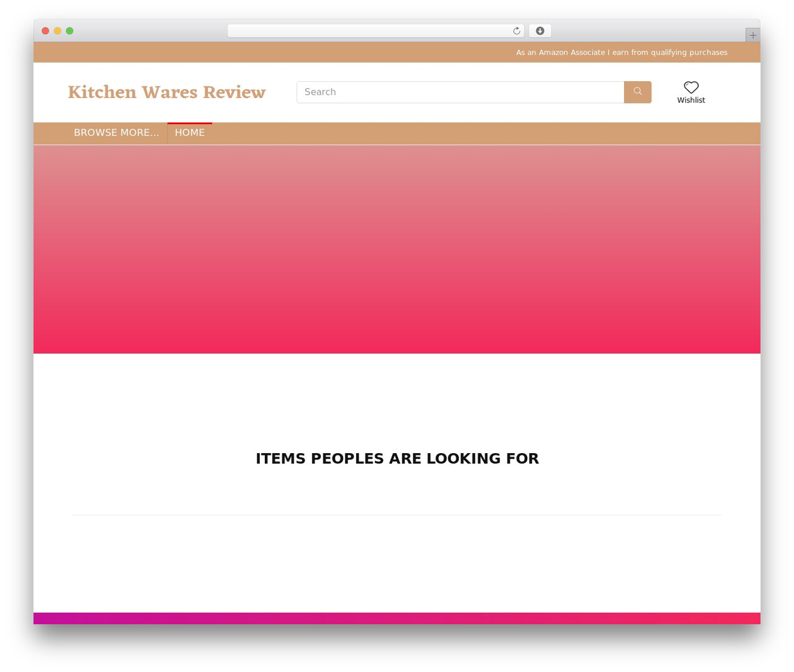The width and height of the screenshot is (794, 672).
Task: Click the Kitchen Wares Review logo
Action: click(166, 92)
